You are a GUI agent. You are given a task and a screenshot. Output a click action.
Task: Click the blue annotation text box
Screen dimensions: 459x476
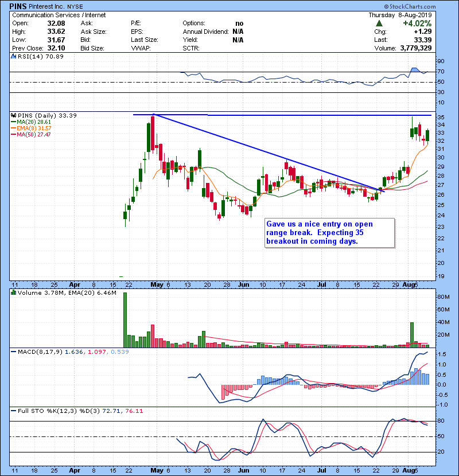[x=329, y=233]
